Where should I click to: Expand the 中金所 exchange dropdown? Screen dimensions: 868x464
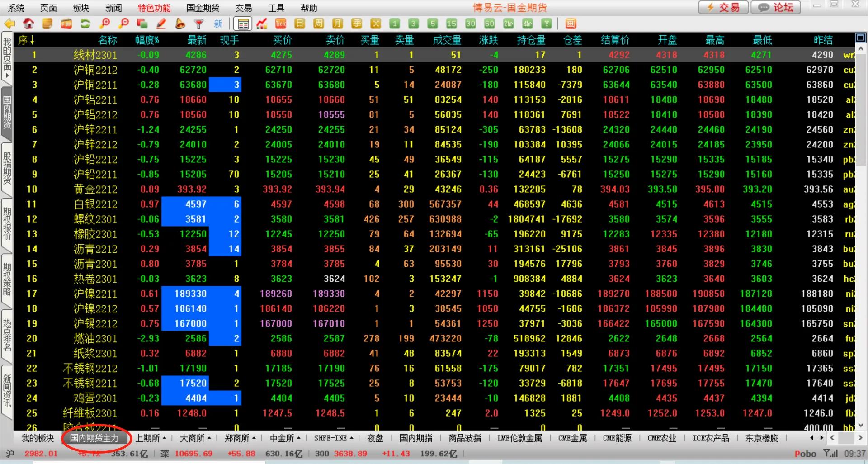click(286, 438)
